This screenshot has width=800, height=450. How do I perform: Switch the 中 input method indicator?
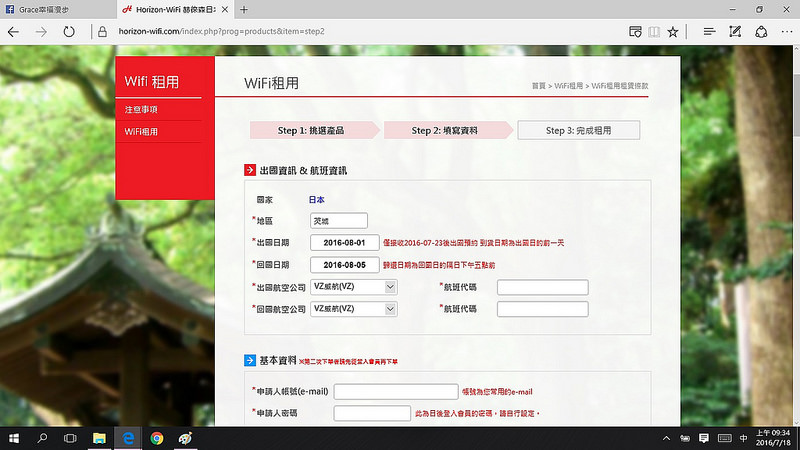743,438
